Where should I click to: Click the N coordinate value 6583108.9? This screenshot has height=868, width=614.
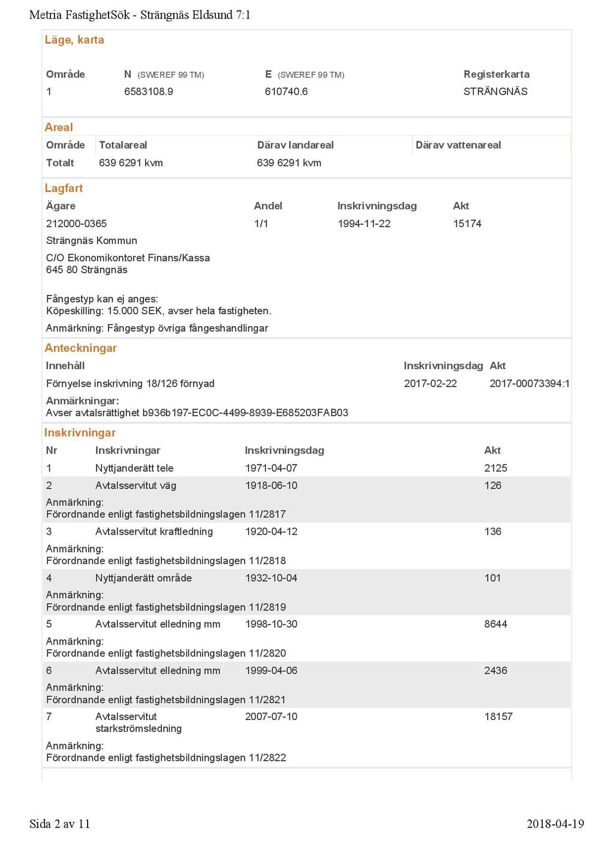[x=149, y=92]
